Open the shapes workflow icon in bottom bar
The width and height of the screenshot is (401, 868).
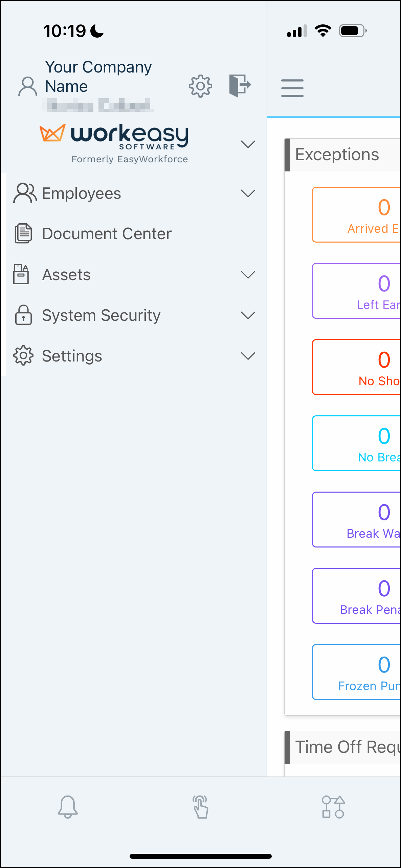click(x=333, y=807)
